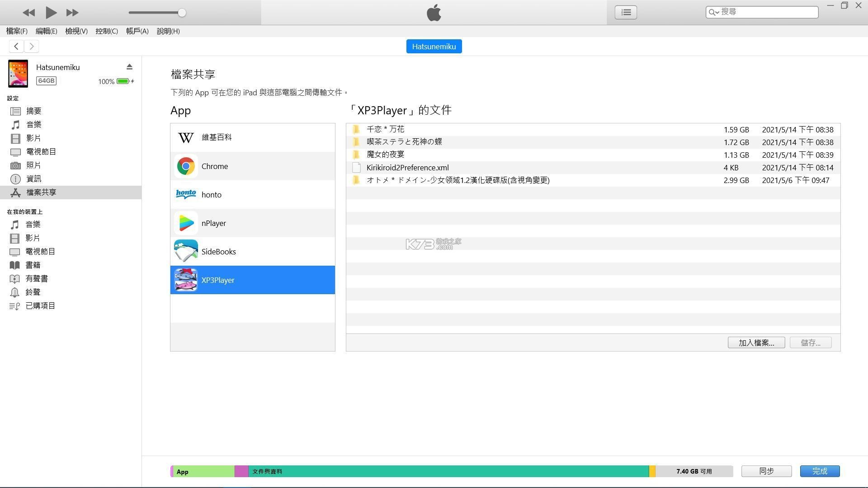Viewport: 868px width, 488px height.
Task: Select the Kirikiroid2Preference.xml file
Action: (x=407, y=167)
